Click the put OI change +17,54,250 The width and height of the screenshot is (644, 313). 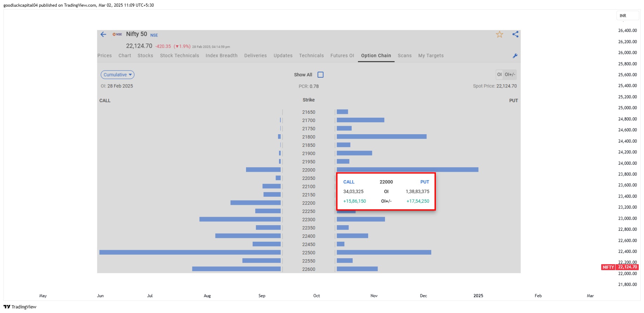point(418,201)
